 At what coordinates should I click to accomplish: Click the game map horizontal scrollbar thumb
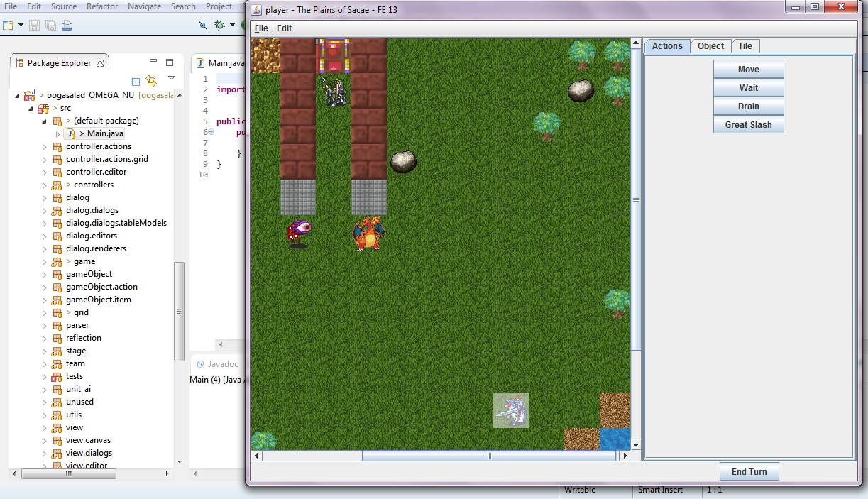[x=489, y=456]
